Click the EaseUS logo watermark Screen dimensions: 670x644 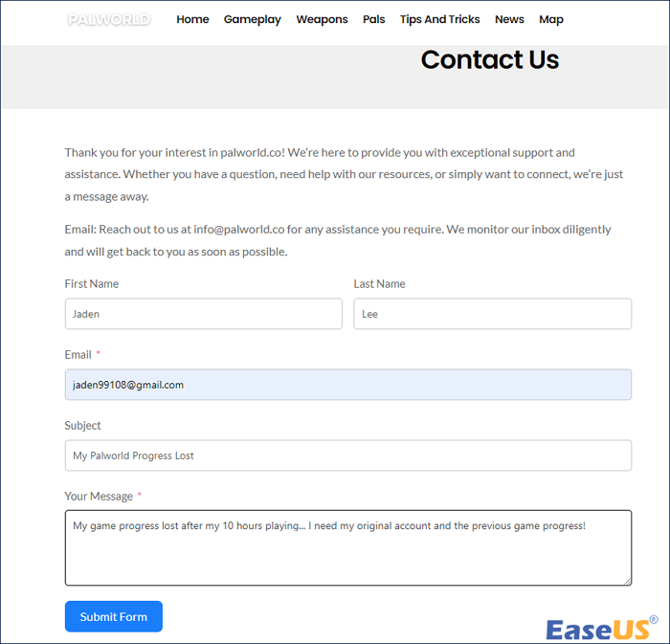tap(600, 628)
